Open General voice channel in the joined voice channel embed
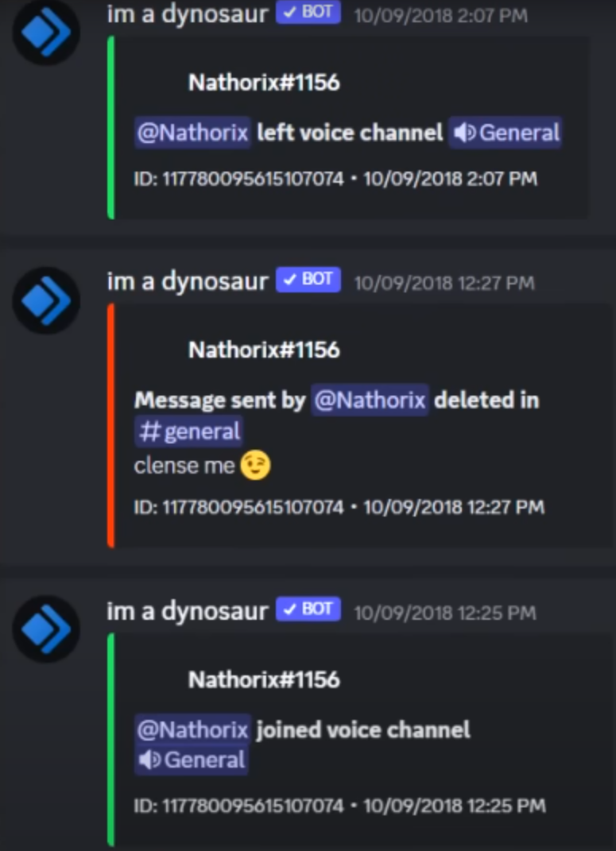The image size is (616, 851). click(191, 760)
